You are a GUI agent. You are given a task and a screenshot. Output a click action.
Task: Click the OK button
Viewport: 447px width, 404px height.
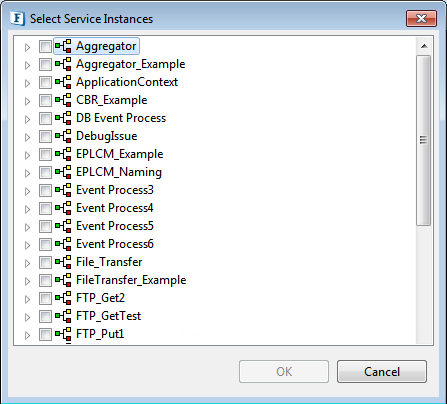[284, 371]
